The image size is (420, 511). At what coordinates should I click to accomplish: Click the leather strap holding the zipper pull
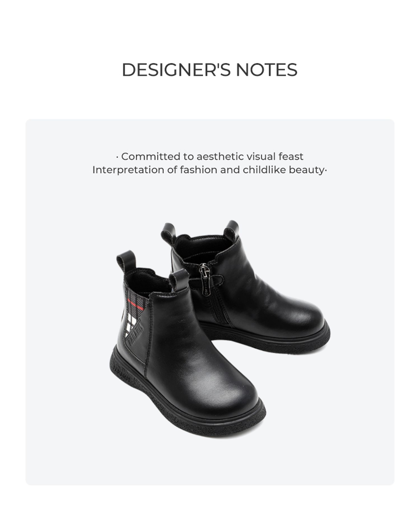215,279
